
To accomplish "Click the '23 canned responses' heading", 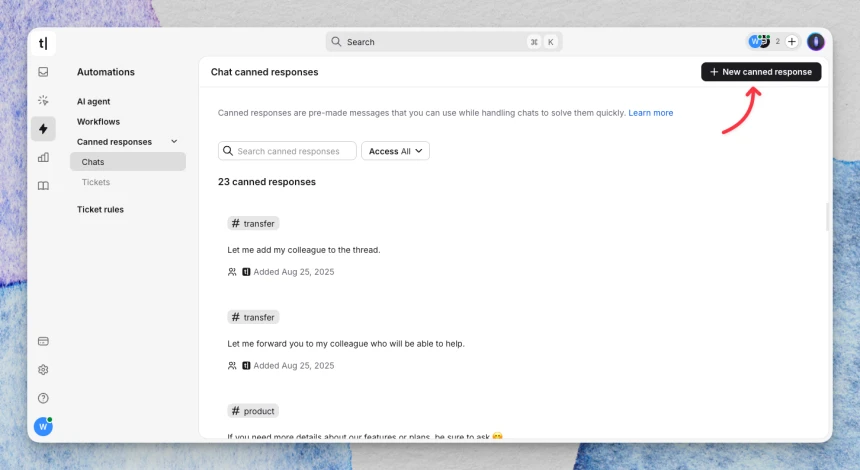I will click(x=267, y=182).
